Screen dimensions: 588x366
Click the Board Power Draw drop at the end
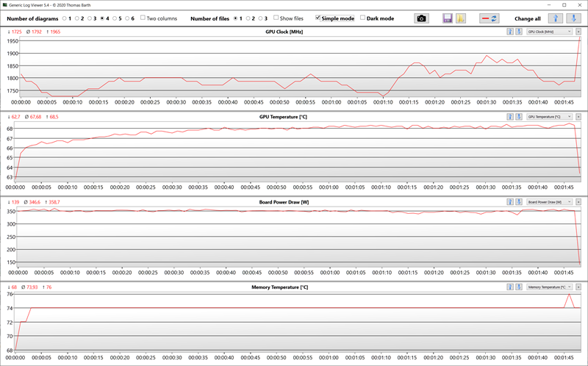[578, 238]
